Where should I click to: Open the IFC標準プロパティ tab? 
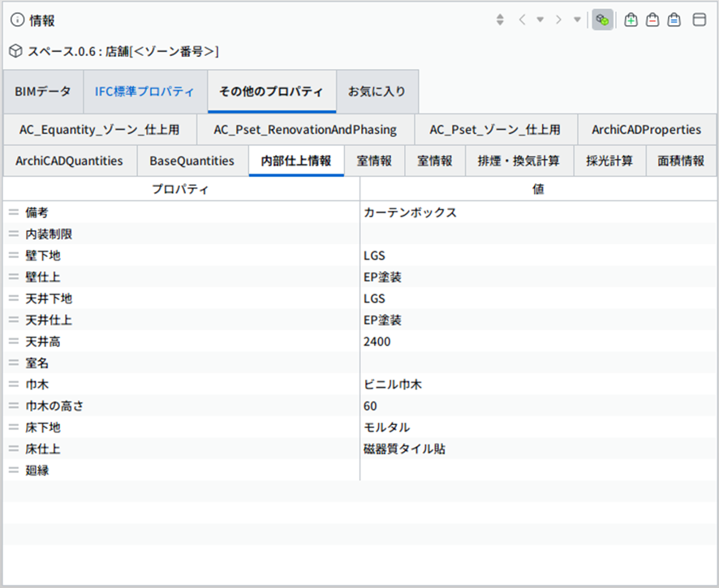tap(145, 92)
